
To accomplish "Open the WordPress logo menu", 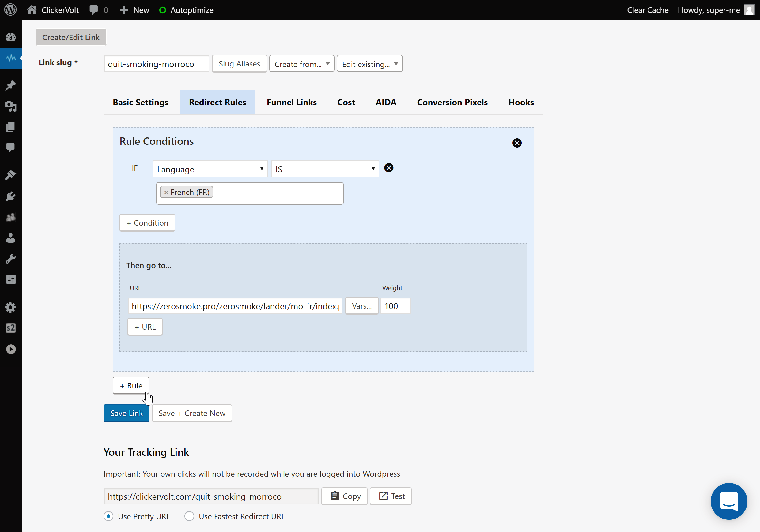I will [11, 10].
